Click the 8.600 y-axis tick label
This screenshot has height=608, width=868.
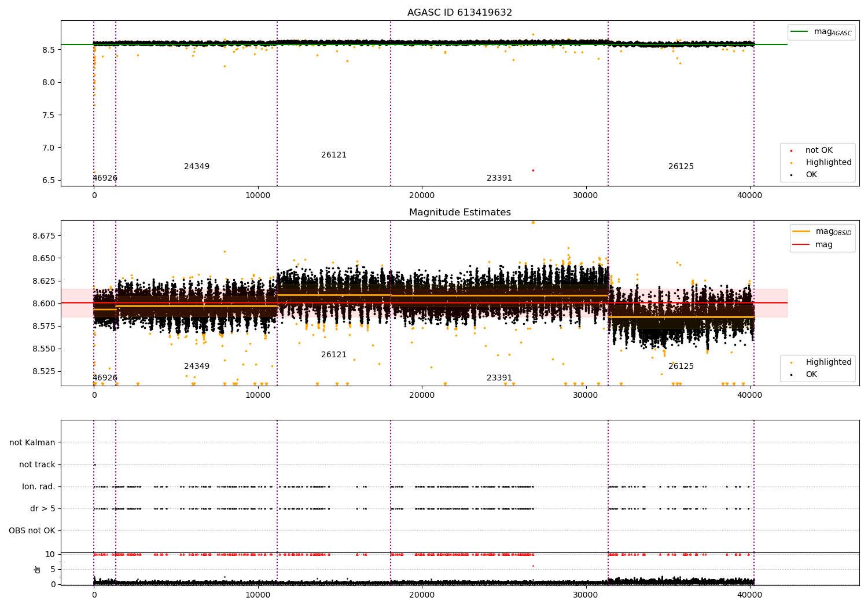click(x=43, y=304)
